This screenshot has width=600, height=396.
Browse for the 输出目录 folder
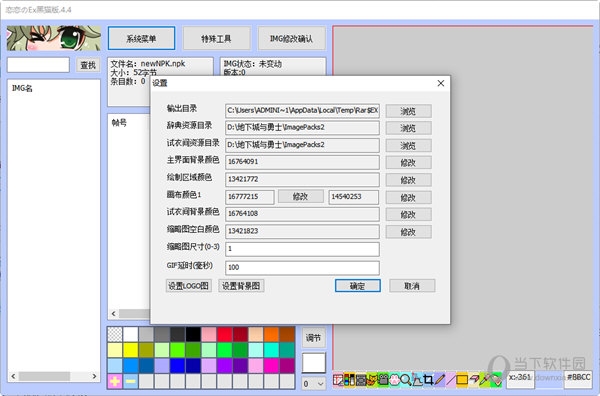(x=408, y=111)
